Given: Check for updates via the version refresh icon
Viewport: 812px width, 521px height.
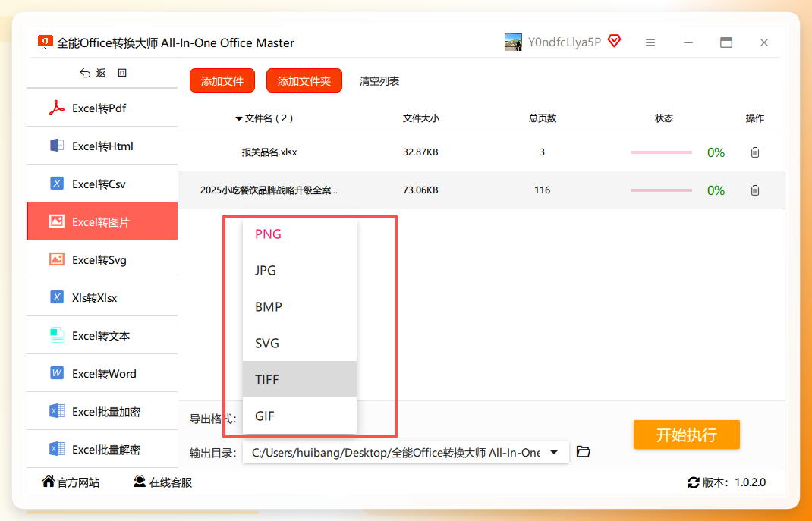Looking at the screenshot, I should (x=693, y=482).
